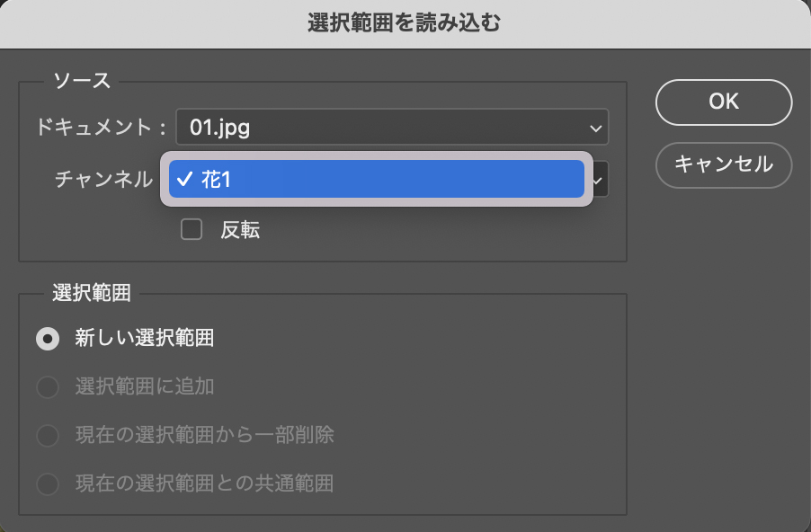The height and width of the screenshot is (532, 811).
Task: Open the ドキュメント dropdown showing 01.jpg
Action: pyautogui.click(x=392, y=127)
